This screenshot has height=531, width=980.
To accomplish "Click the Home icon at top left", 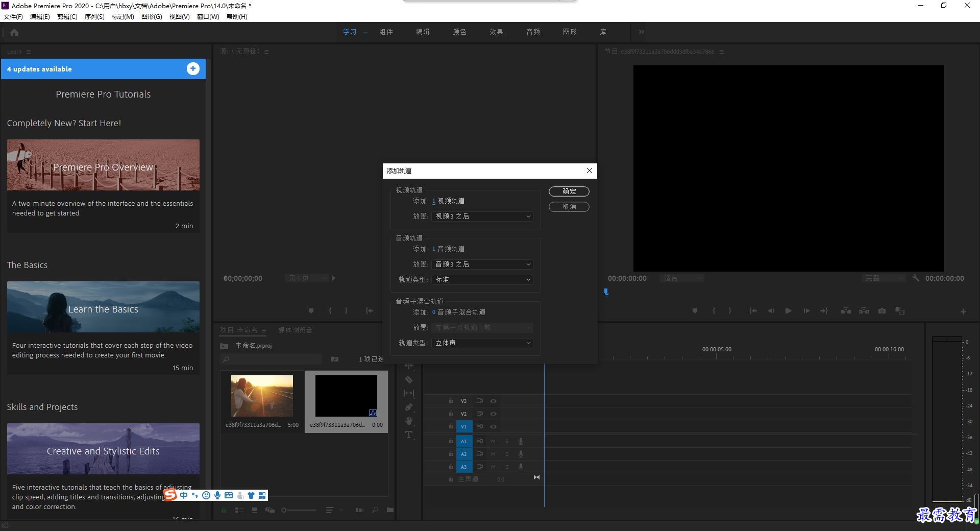I will click(x=14, y=32).
